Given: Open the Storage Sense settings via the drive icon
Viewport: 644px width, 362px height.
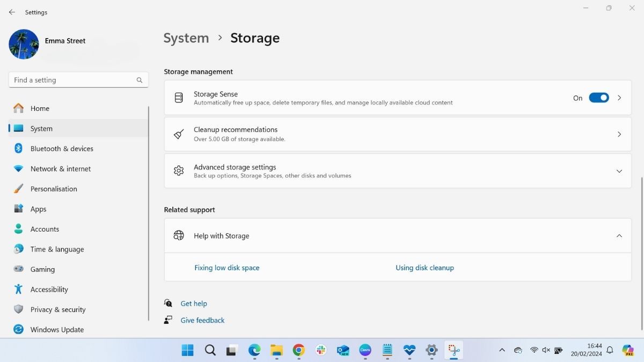Looking at the screenshot, I should [179, 98].
